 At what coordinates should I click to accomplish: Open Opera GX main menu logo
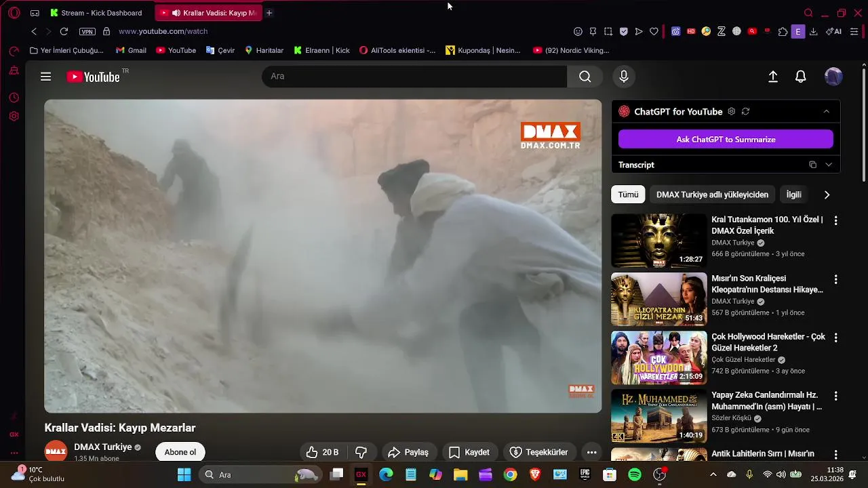(x=14, y=13)
